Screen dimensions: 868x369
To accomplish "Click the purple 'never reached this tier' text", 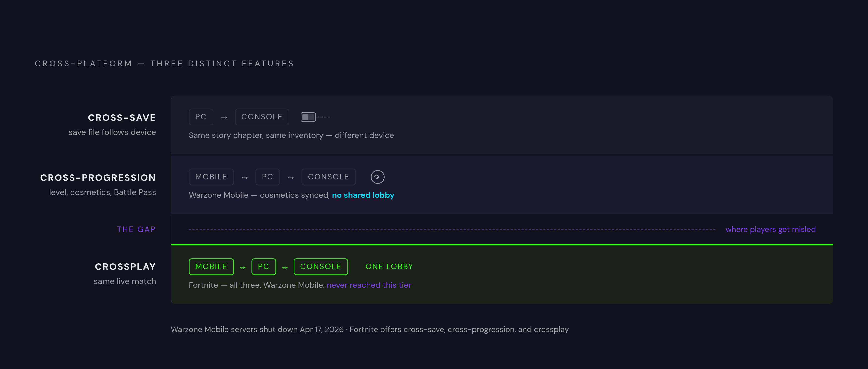I will pos(369,285).
